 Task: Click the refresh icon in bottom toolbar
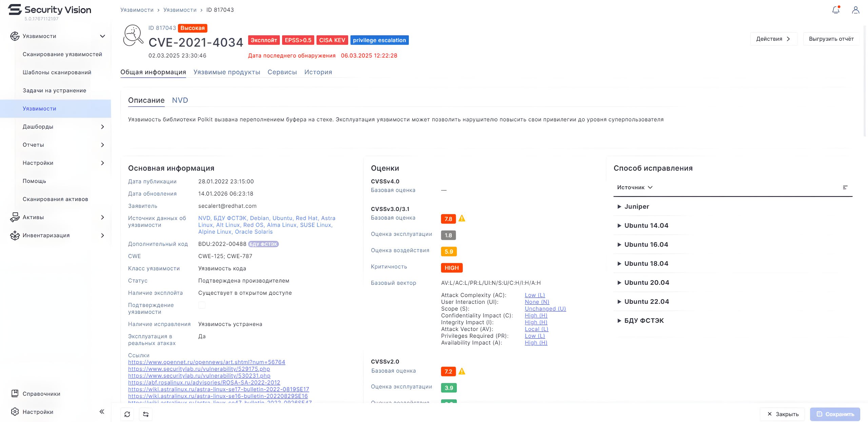pos(127,414)
